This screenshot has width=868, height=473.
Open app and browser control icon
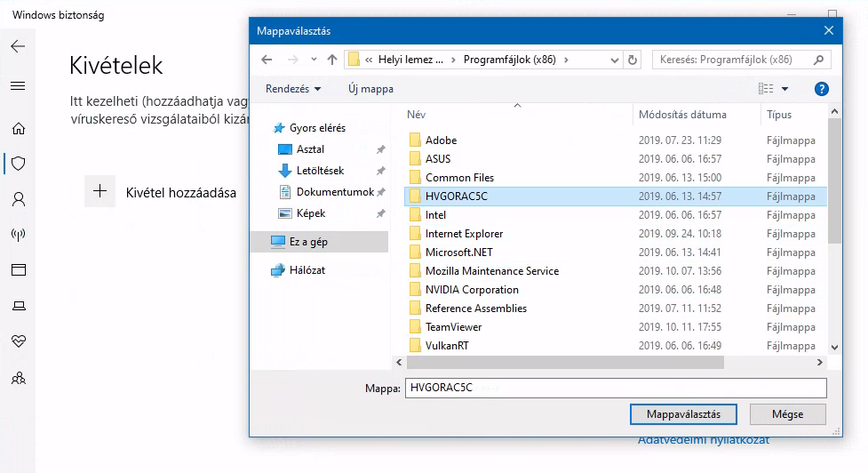pyautogui.click(x=19, y=269)
